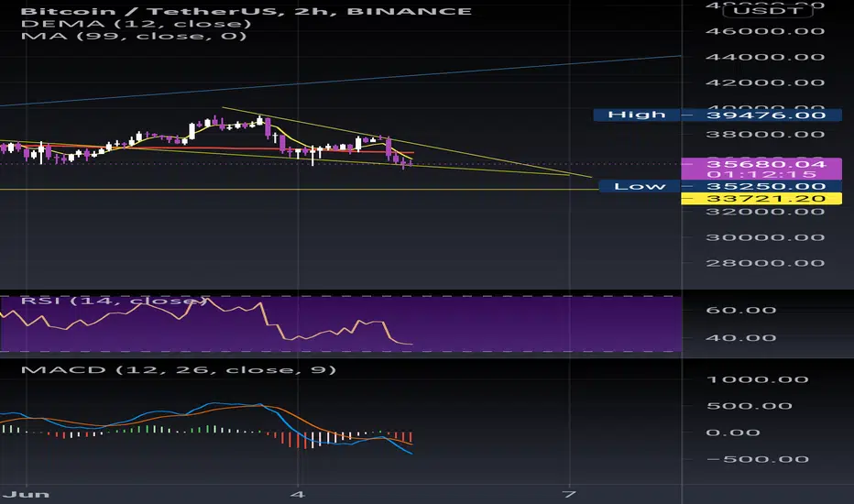The image size is (854, 504).
Task: Click the 38000.00 price axis value
Action: point(765,135)
